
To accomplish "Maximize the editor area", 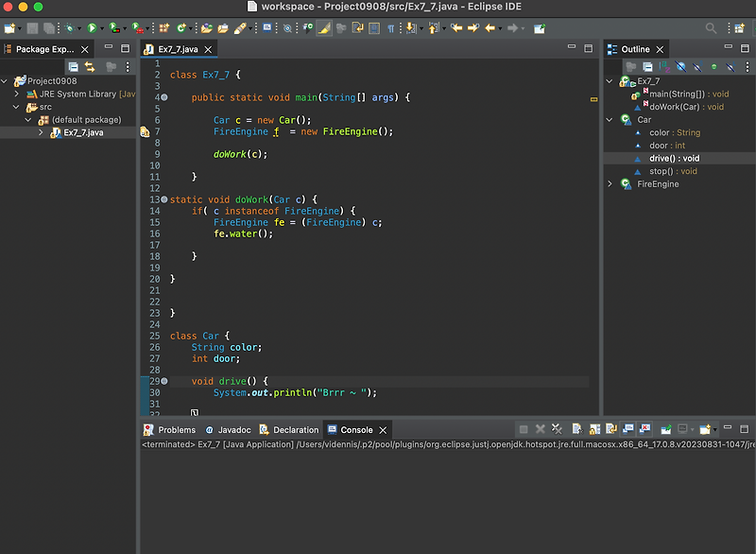I will [588, 47].
